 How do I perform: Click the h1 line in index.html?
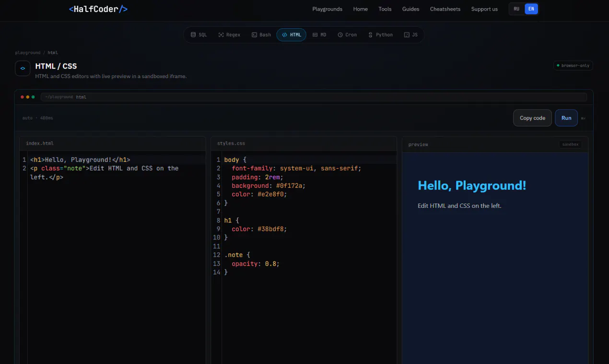coord(80,159)
